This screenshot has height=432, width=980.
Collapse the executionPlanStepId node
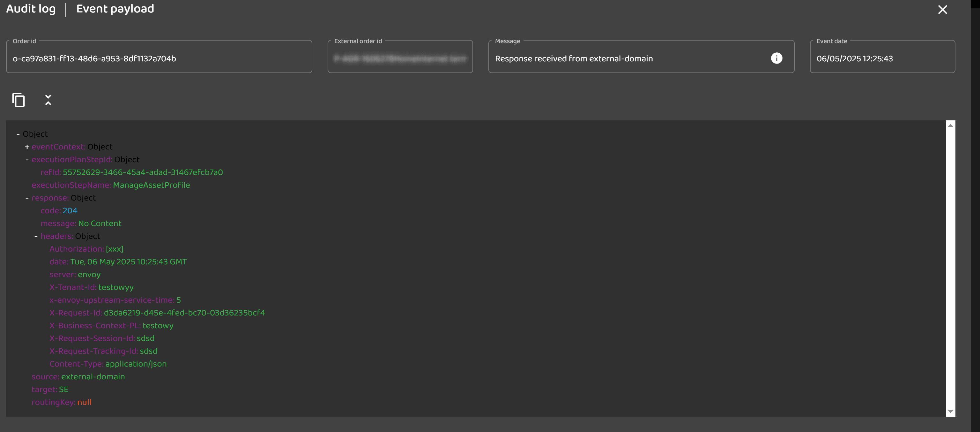27,160
